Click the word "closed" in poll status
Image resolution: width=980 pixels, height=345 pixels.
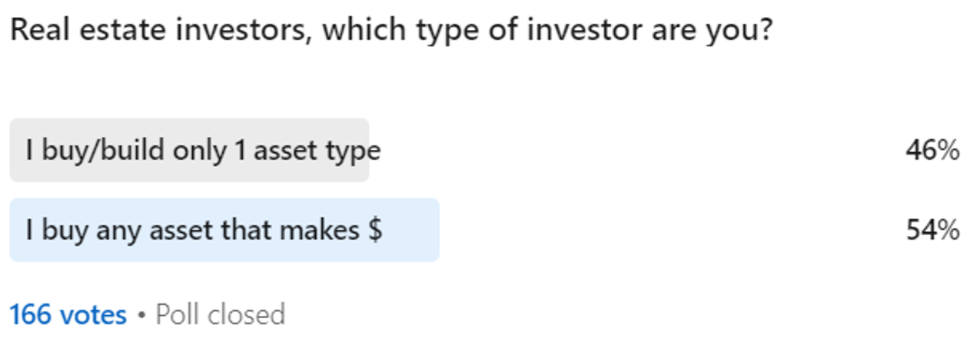pos(247,315)
